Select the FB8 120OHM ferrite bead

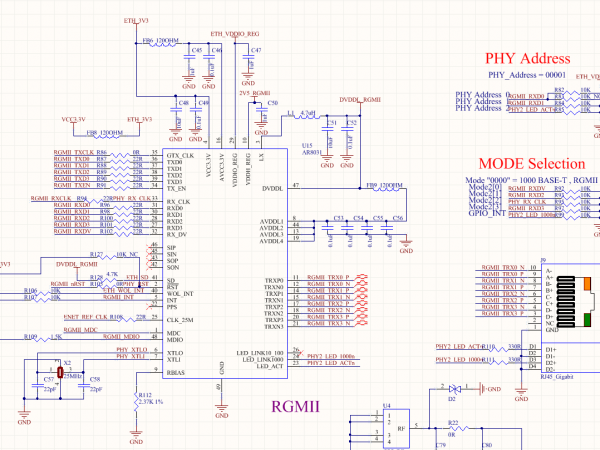[x=103, y=133]
